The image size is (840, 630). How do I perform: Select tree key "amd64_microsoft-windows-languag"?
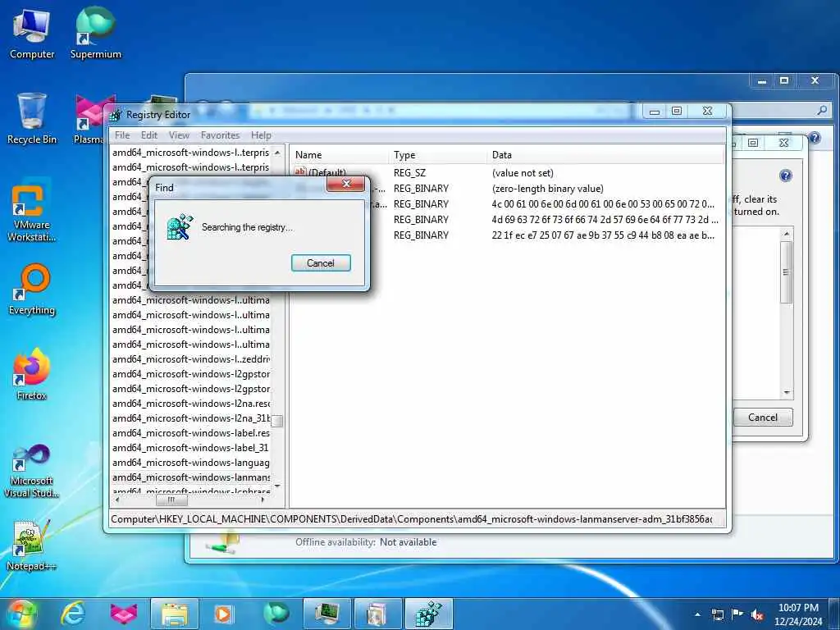click(190, 463)
